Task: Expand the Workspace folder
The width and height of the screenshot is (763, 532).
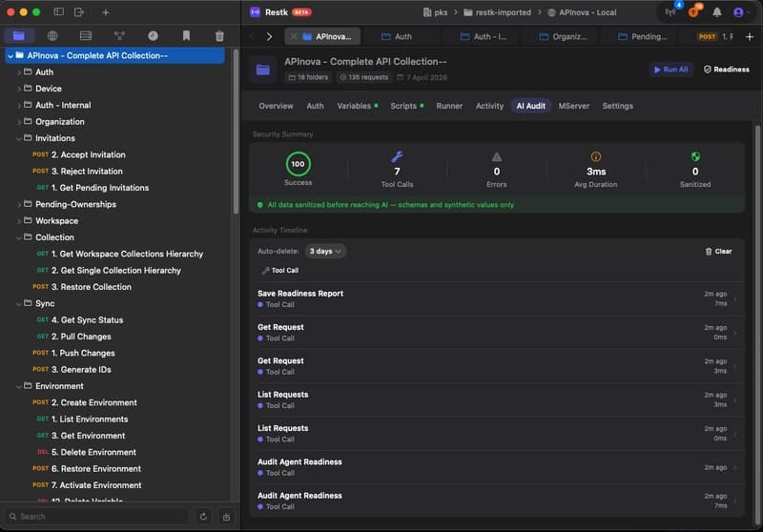Action: (x=19, y=221)
